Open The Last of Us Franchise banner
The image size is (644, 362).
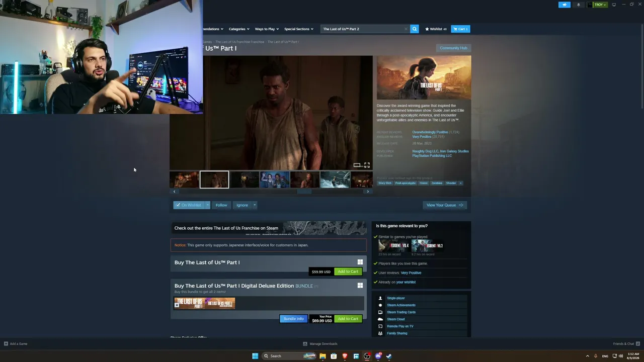pyautogui.click(x=269, y=228)
